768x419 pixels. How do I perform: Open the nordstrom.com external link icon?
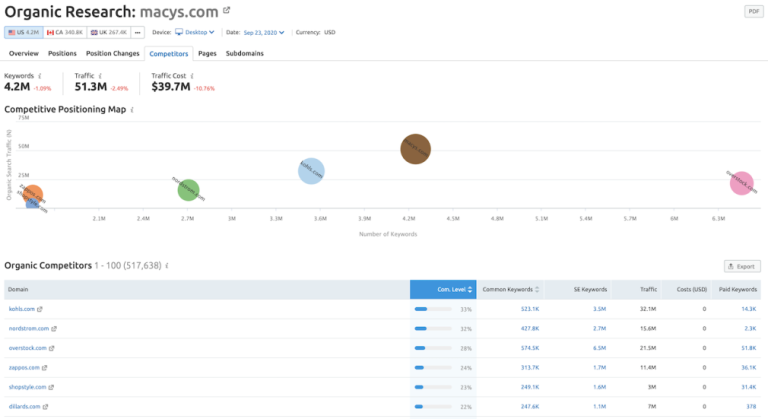point(54,329)
